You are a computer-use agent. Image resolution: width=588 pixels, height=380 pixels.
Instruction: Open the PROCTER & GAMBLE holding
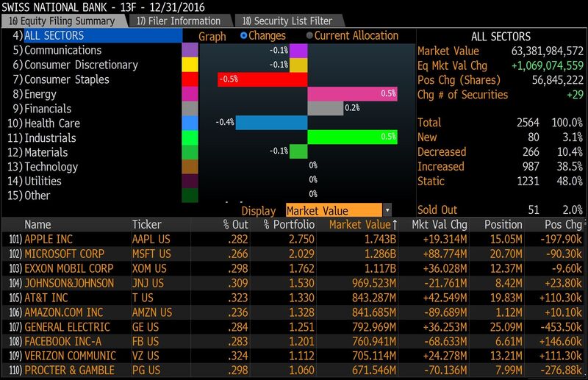click(x=294, y=370)
